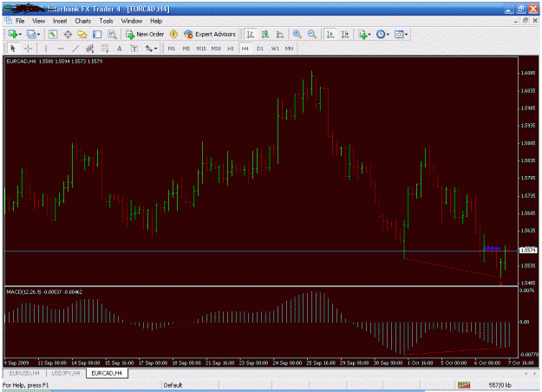The image size is (542, 392).
Task: Zoom out on the chart
Action: click(312, 34)
